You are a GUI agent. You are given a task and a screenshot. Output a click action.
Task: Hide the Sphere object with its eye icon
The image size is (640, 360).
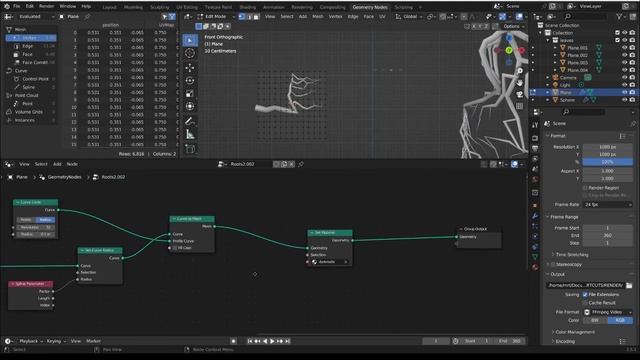(624, 100)
